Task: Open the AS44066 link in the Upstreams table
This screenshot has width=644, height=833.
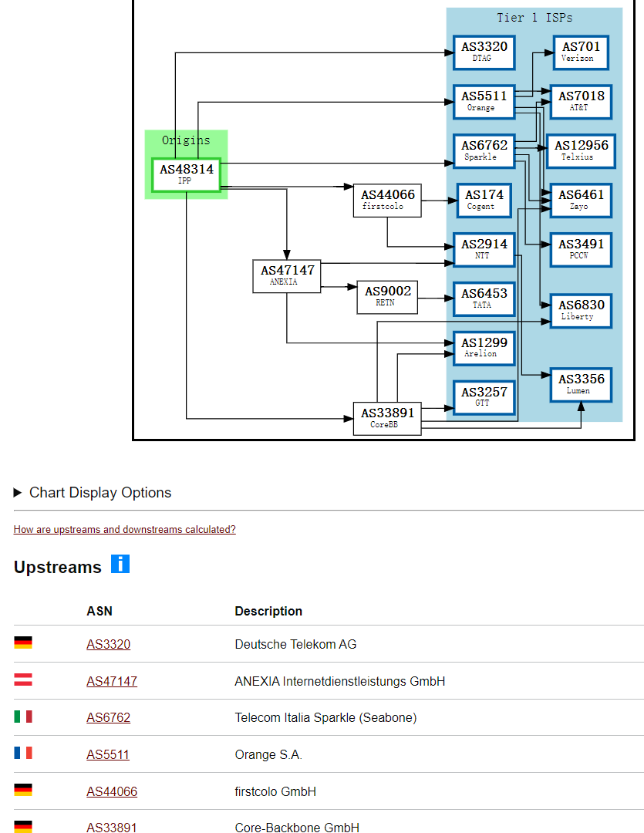Action: 112,791
